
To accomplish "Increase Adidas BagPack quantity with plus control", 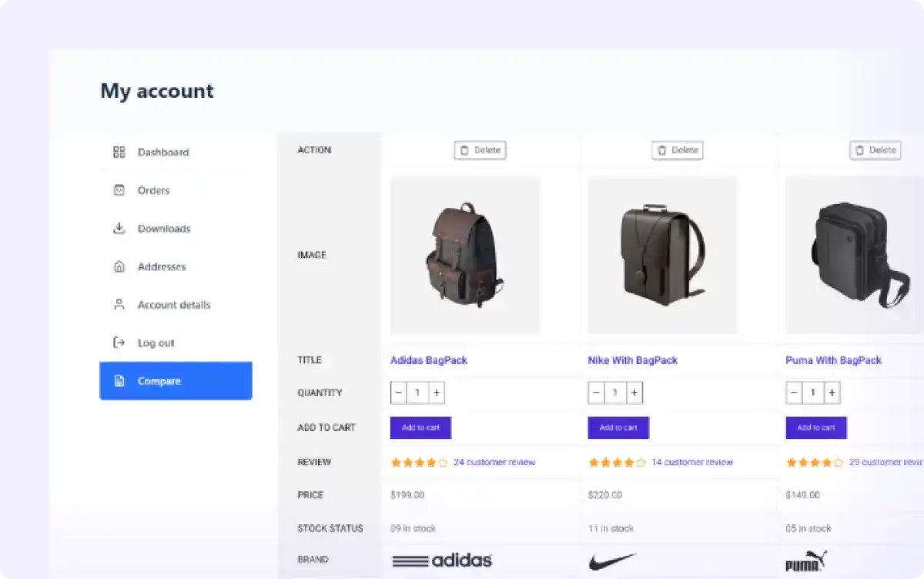I will coord(436,392).
